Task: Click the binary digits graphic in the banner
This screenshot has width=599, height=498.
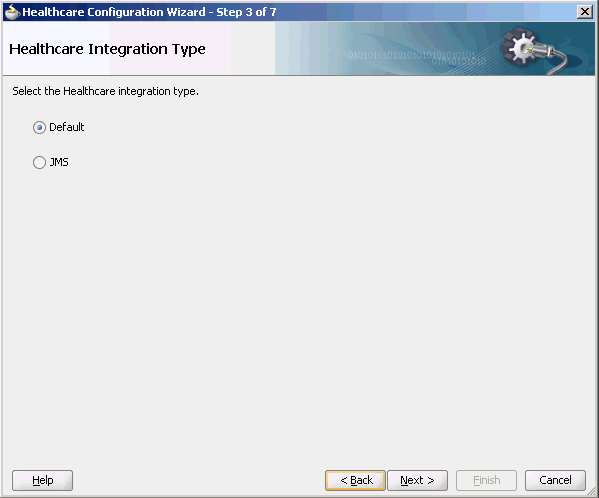Action: [416, 57]
